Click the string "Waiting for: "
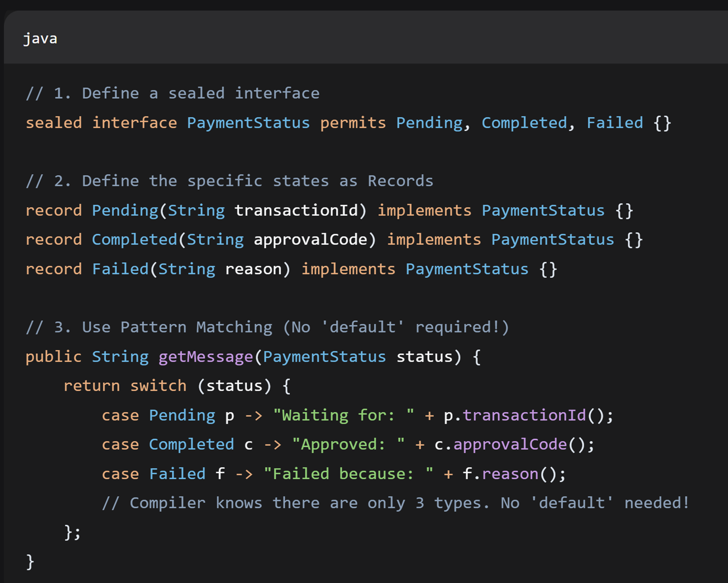This screenshot has width=728, height=583. click(x=344, y=415)
